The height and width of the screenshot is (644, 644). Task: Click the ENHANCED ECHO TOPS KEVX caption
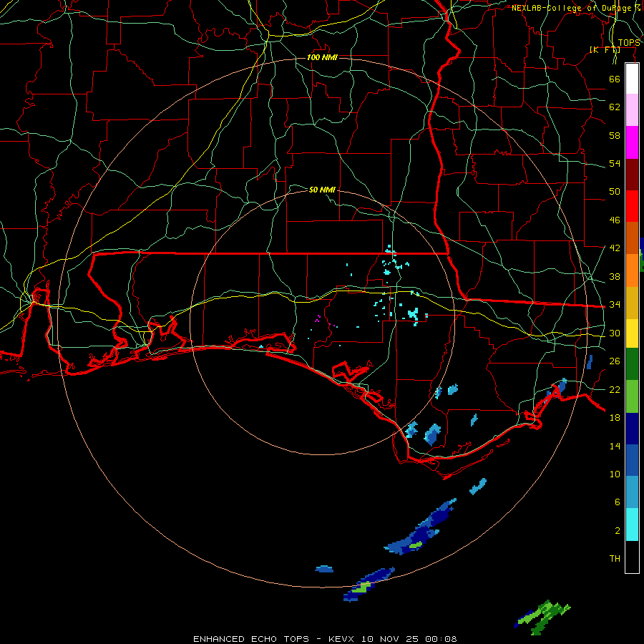pyautogui.click(x=325, y=639)
